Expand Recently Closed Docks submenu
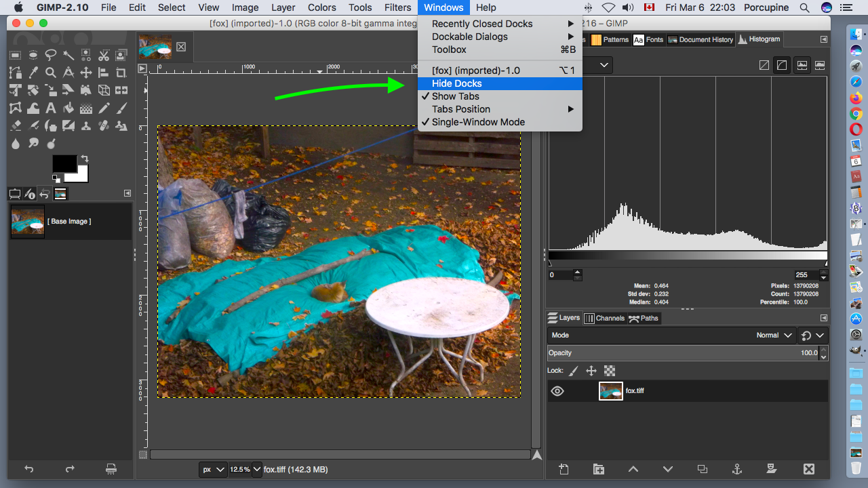This screenshot has height=488, width=868. pyautogui.click(x=500, y=24)
